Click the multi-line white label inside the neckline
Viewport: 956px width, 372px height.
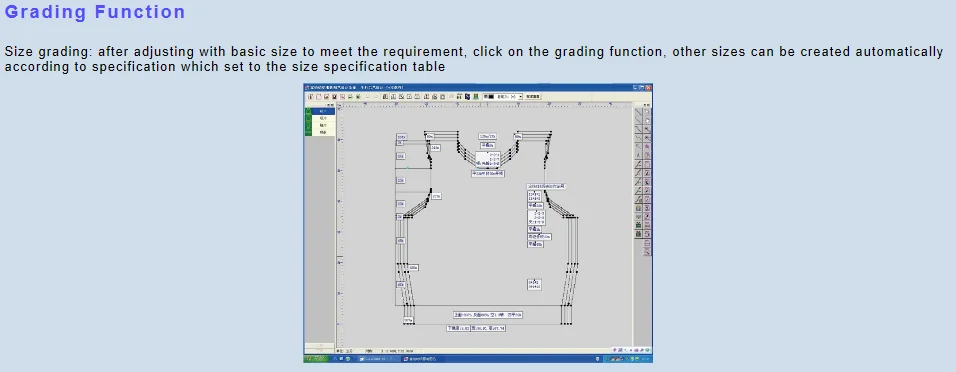pyautogui.click(x=488, y=160)
